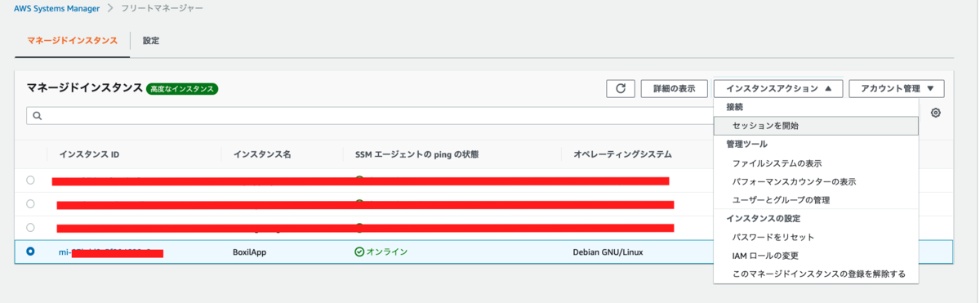Click the オンライン status text for BoxilApp
This screenshot has width=980, height=303.
[x=387, y=252]
